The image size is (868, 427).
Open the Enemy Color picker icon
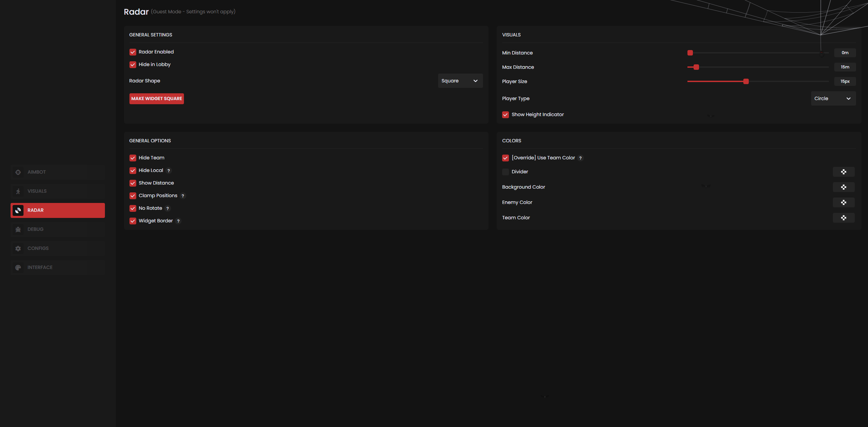click(843, 203)
